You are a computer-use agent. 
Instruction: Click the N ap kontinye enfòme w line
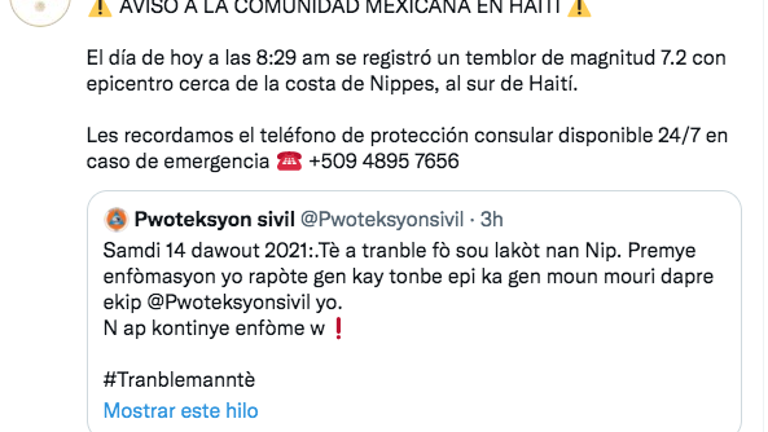click(x=214, y=329)
